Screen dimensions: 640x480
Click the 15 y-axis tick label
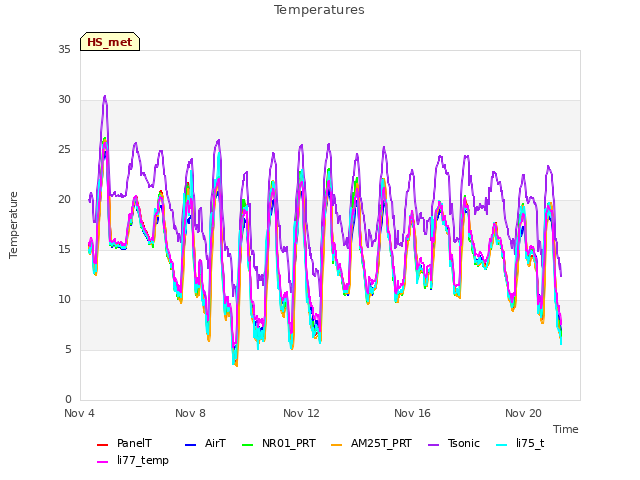point(64,250)
